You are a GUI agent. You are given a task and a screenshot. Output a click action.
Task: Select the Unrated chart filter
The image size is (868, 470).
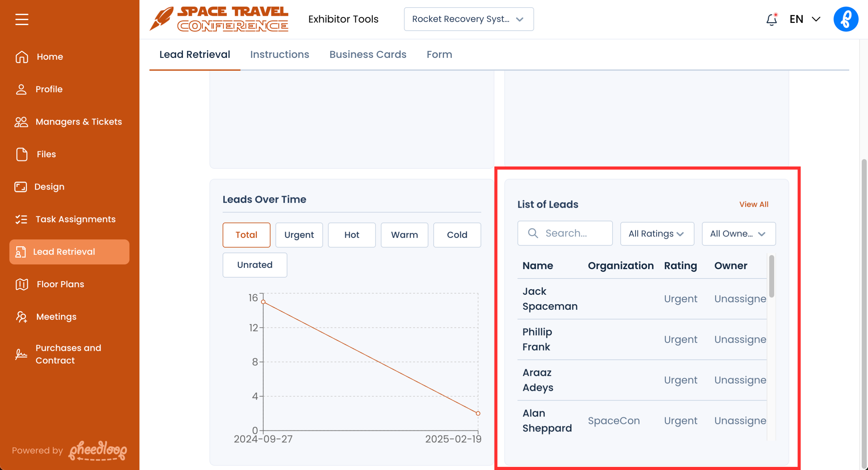[255, 265]
